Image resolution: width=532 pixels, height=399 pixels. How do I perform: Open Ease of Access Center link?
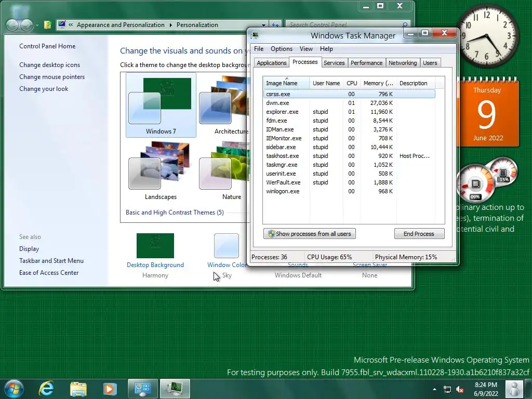(x=49, y=272)
